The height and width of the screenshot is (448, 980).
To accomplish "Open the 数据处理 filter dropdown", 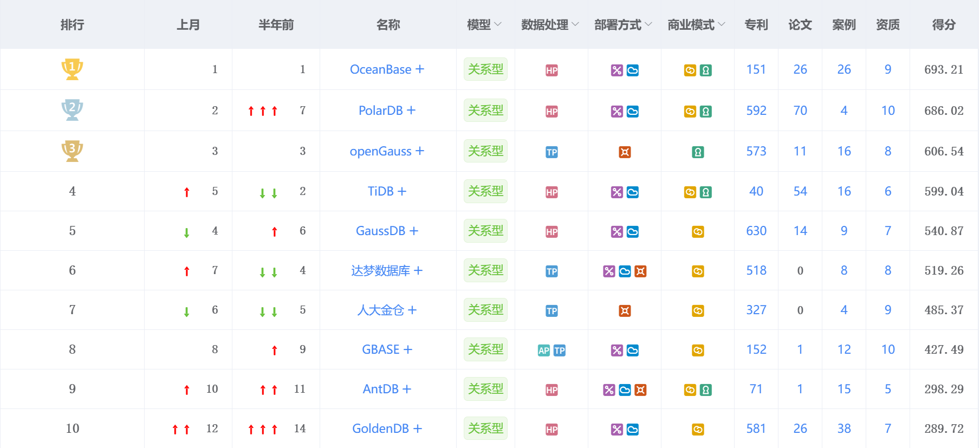I will coord(550,25).
